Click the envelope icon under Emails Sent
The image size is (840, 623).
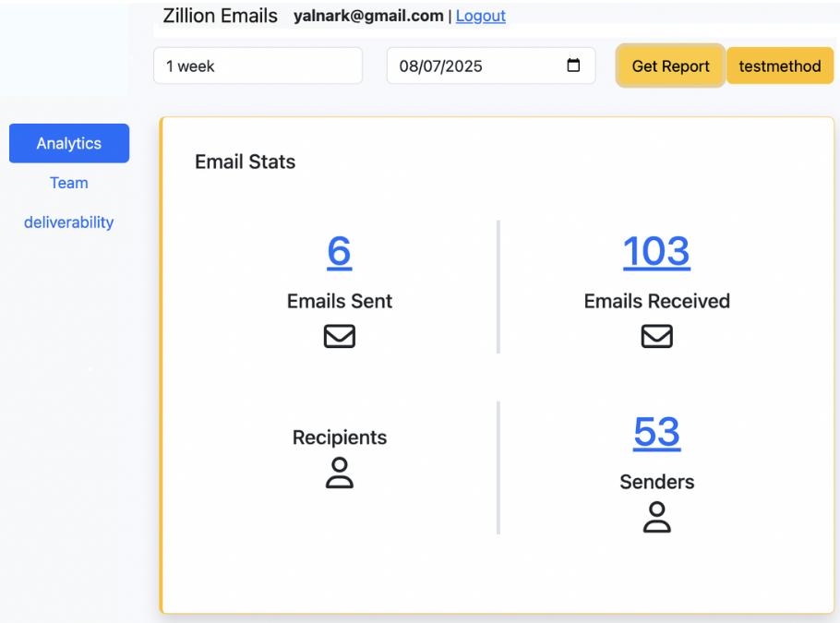[339, 337]
